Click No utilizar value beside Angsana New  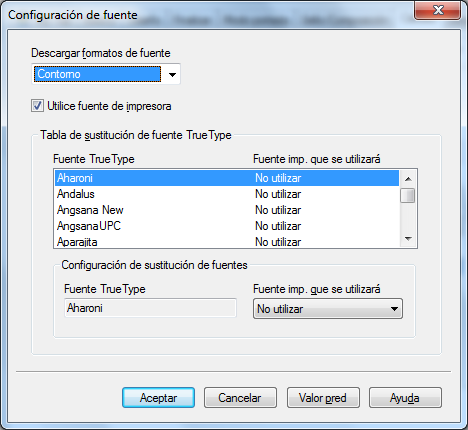pyautogui.click(x=278, y=210)
